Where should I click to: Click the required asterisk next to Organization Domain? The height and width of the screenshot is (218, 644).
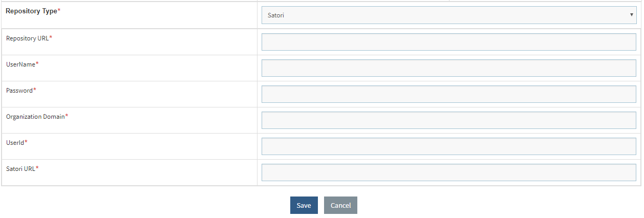[67, 116]
